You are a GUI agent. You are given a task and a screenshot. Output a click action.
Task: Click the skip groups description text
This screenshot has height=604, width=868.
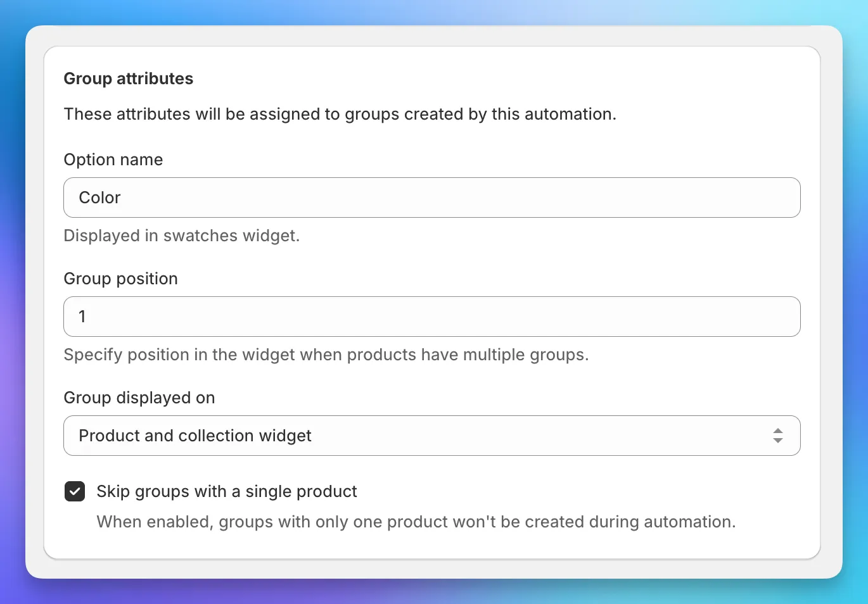(416, 522)
